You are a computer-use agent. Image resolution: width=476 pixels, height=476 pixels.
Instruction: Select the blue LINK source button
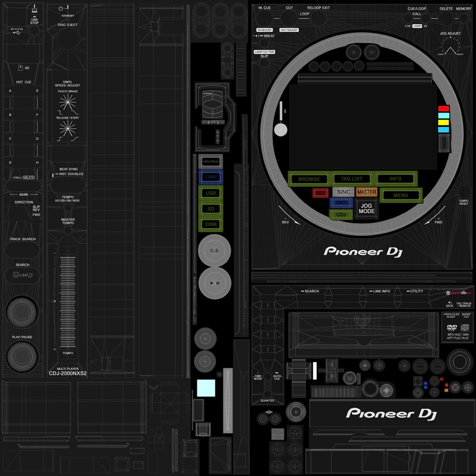[x=211, y=177]
